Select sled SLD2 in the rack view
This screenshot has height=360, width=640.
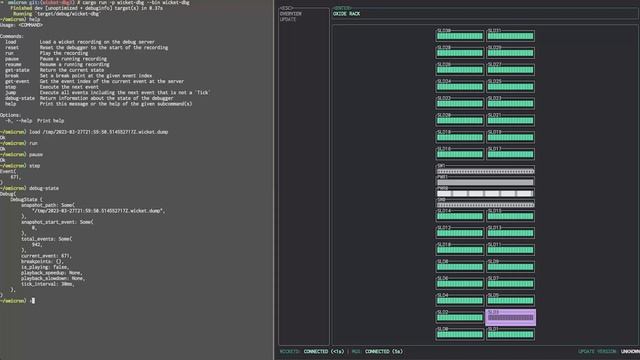[460, 317]
